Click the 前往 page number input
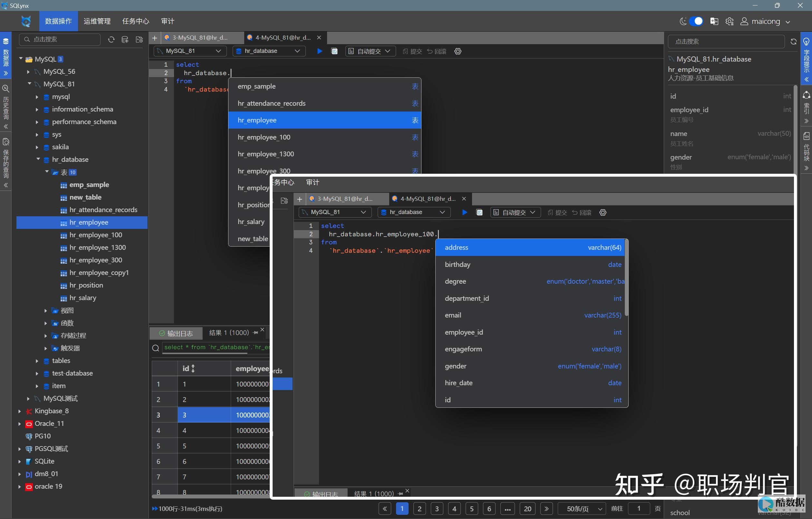The height and width of the screenshot is (519, 812). click(639, 508)
